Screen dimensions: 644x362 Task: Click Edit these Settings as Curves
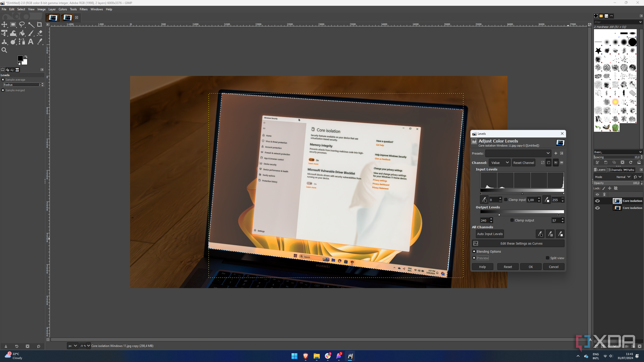[x=518, y=243]
